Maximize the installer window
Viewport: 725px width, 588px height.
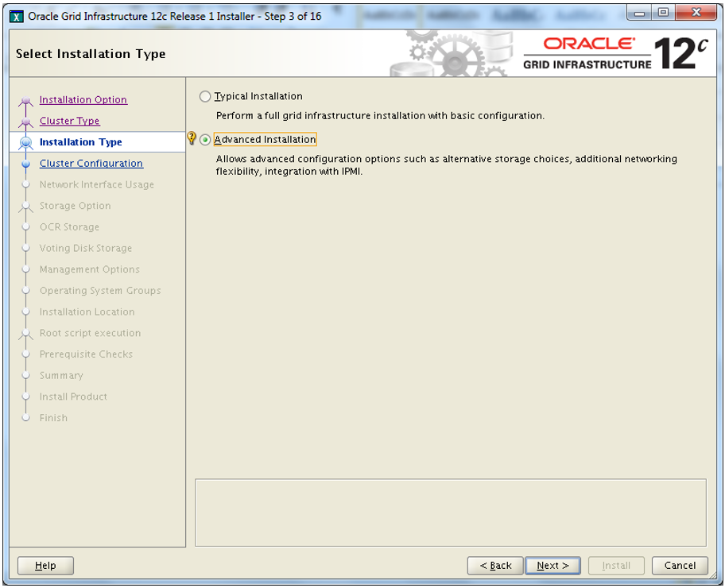pyautogui.click(x=664, y=14)
